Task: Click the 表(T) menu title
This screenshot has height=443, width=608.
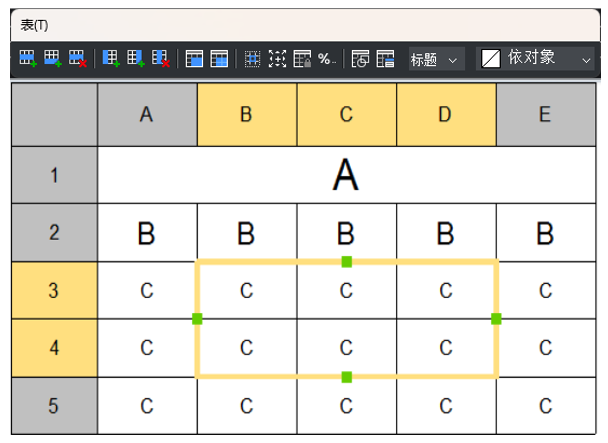Action: coord(34,26)
